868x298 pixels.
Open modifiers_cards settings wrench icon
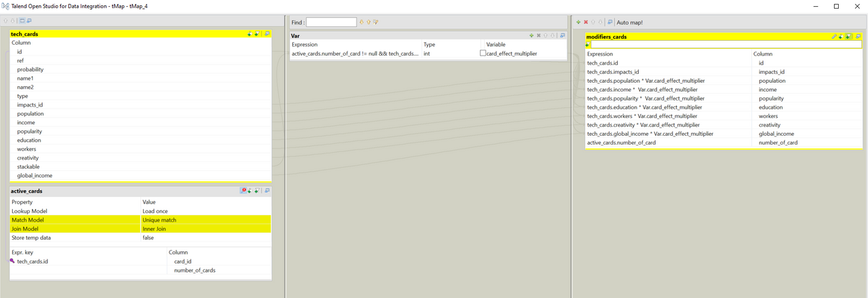[x=834, y=36]
